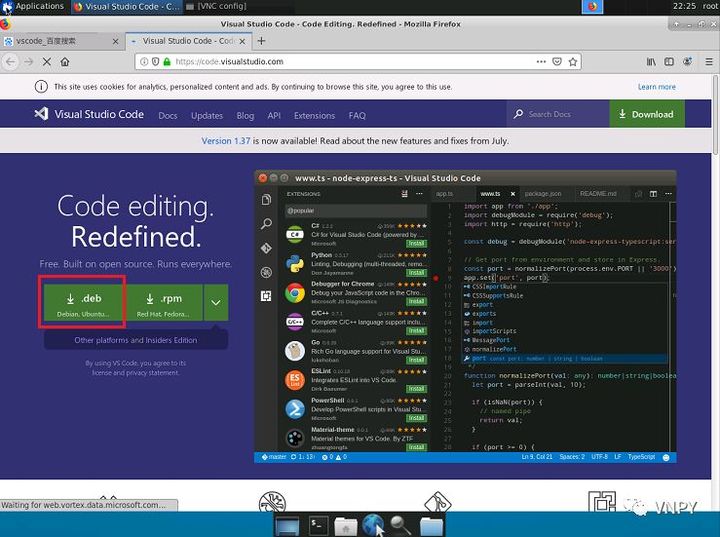Click the tracking protection shield icon
This screenshot has width=720, height=537.
pyautogui.click(x=155, y=62)
